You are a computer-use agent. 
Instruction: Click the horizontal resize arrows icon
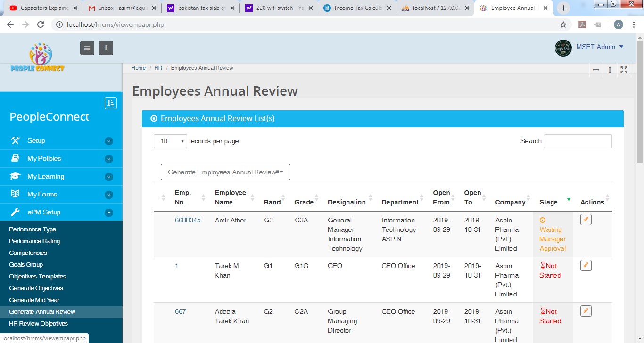click(596, 70)
